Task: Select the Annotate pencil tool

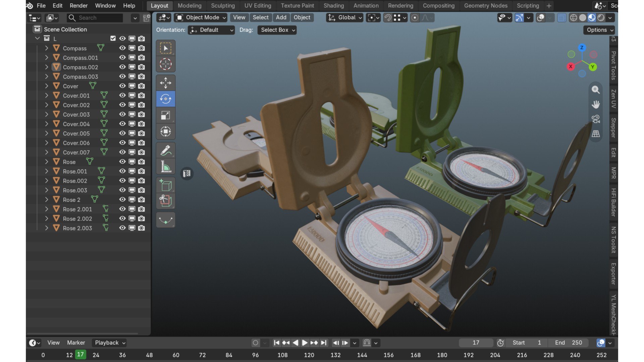Action: click(165, 150)
